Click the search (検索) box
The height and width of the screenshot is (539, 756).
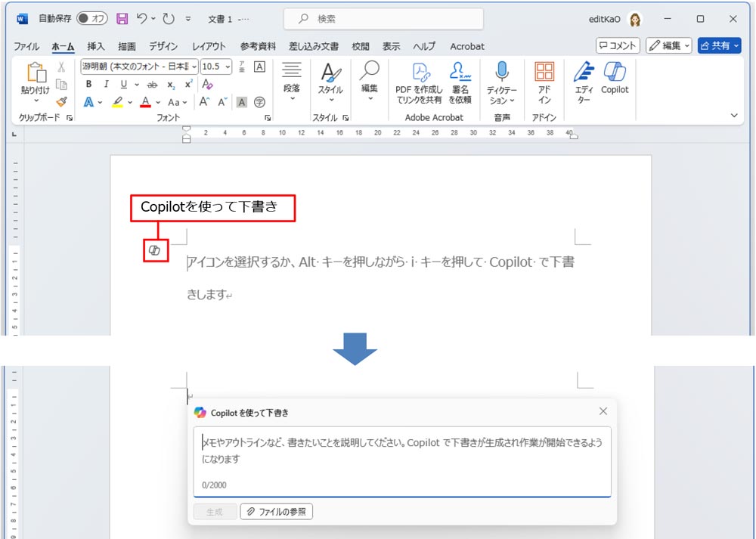[x=384, y=19]
